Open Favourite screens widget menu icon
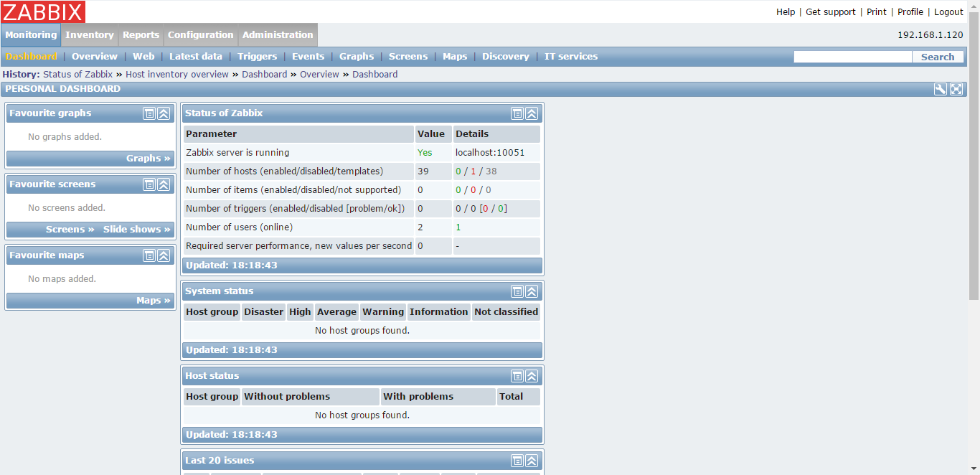The width and height of the screenshot is (980, 475). point(149,184)
